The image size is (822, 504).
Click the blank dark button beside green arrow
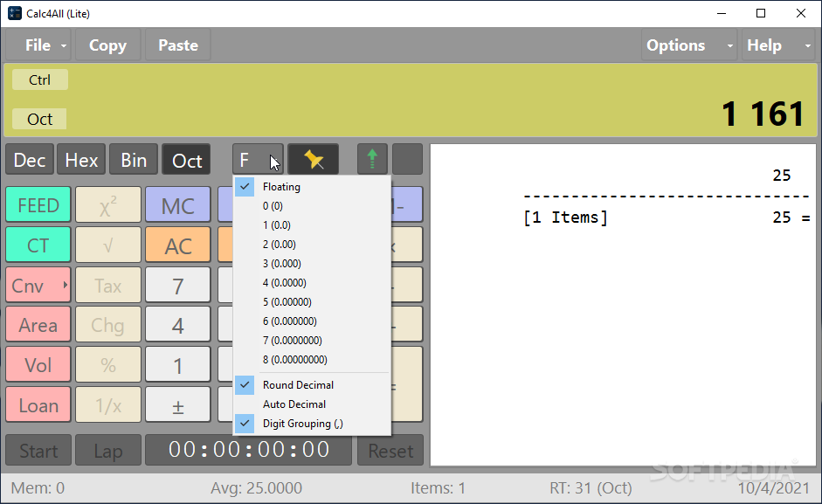407,160
